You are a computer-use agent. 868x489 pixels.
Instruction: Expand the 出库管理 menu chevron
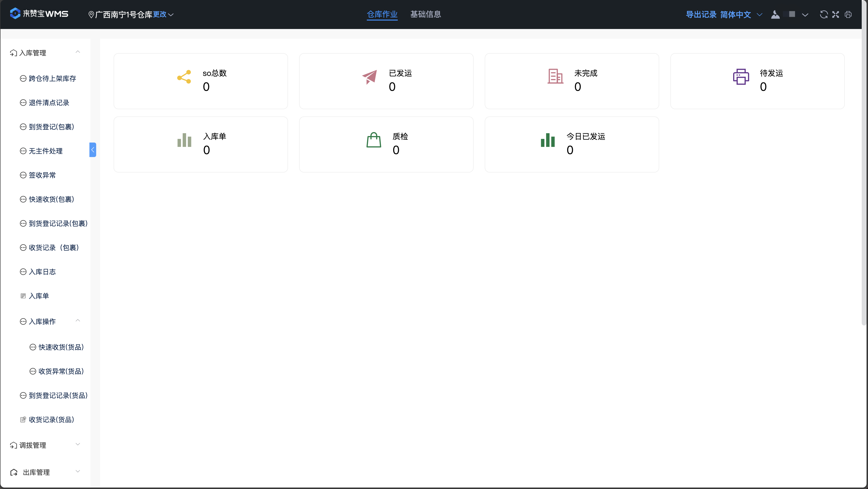pyautogui.click(x=78, y=471)
